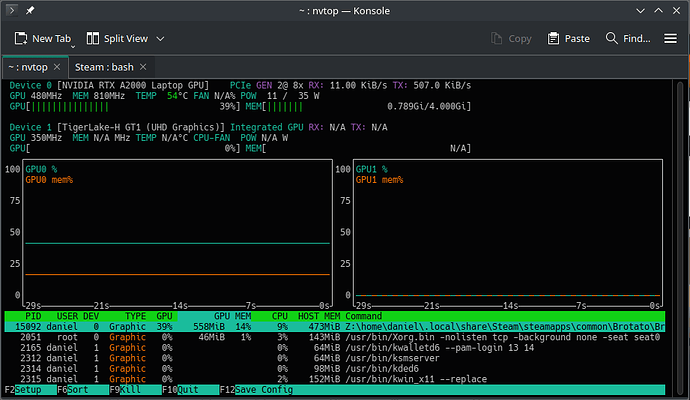Image resolution: width=690 pixels, height=400 pixels.
Task: Click the PID column header
Action: pos(33,316)
